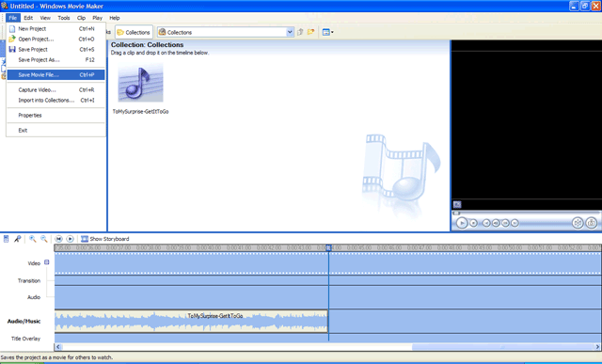The height and width of the screenshot is (364, 602).
Task: Toggle the Collections pane button
Action: [134, 32]
